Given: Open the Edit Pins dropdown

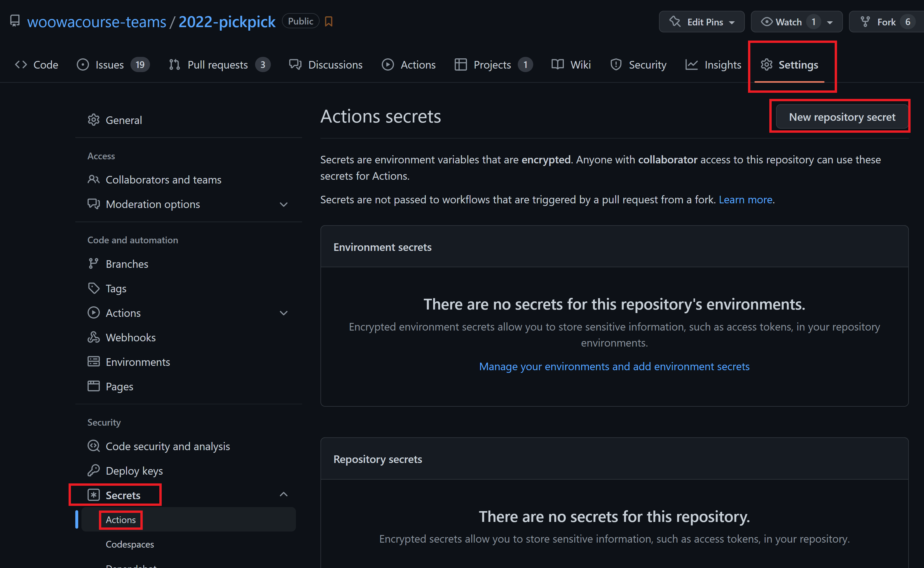Looking at the screenshot, I should [702, 22].
